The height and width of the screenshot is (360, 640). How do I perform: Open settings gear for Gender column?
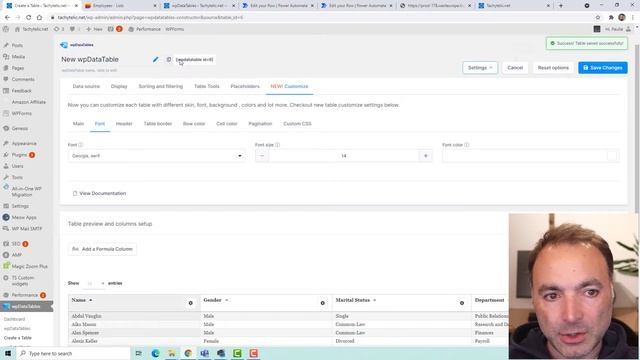pos(322,303)
